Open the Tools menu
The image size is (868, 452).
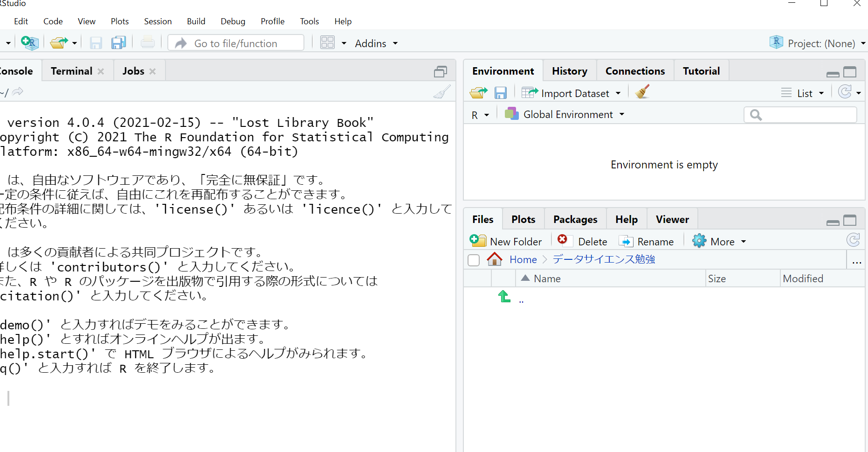310,21
